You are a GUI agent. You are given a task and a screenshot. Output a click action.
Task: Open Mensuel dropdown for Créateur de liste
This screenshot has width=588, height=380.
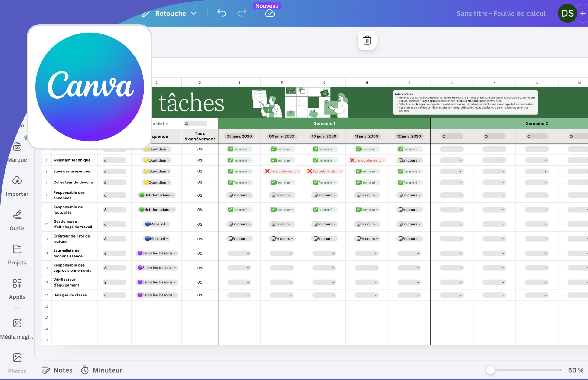click(157, 239)
